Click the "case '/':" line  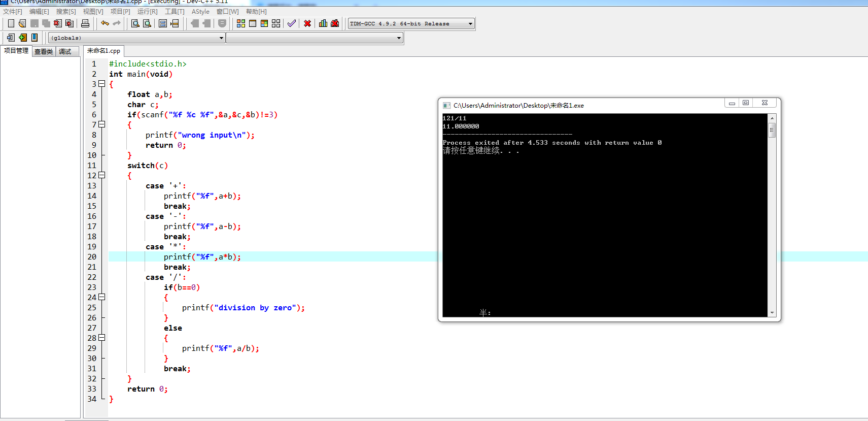pyautogui.click(x=166, y=277)
